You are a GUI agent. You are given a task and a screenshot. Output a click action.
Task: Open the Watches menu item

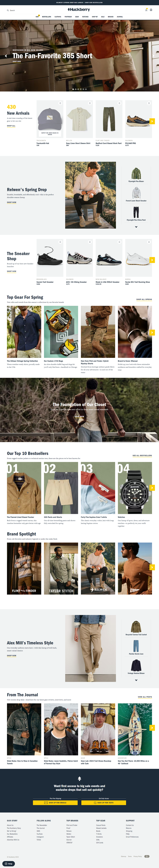[85, 16]
